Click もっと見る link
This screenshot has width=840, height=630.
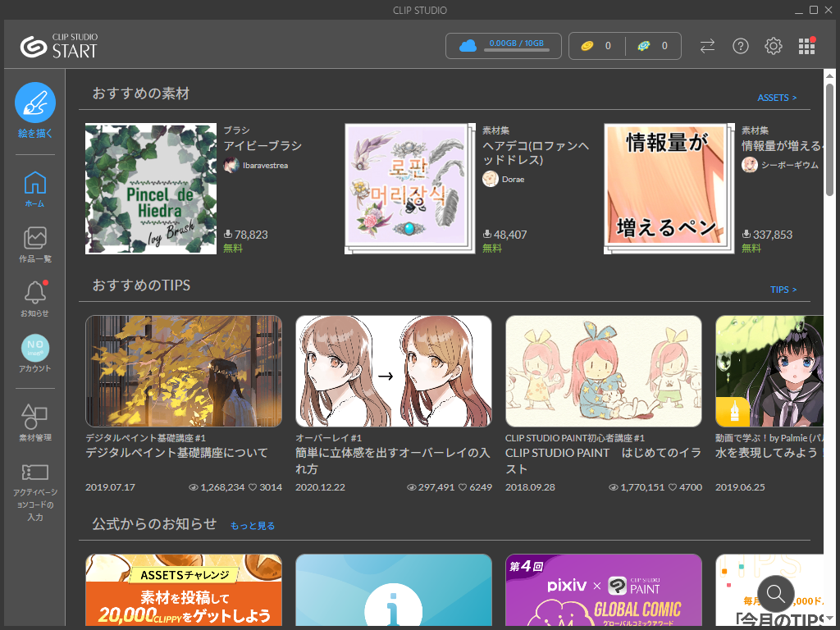(253, 526)
